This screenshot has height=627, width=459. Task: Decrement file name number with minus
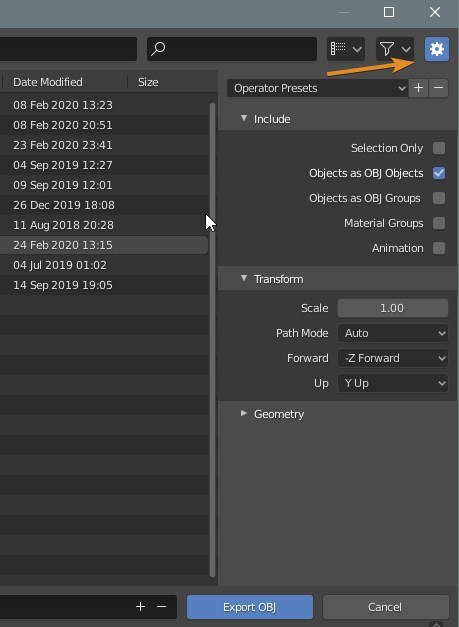click(162, 607)
